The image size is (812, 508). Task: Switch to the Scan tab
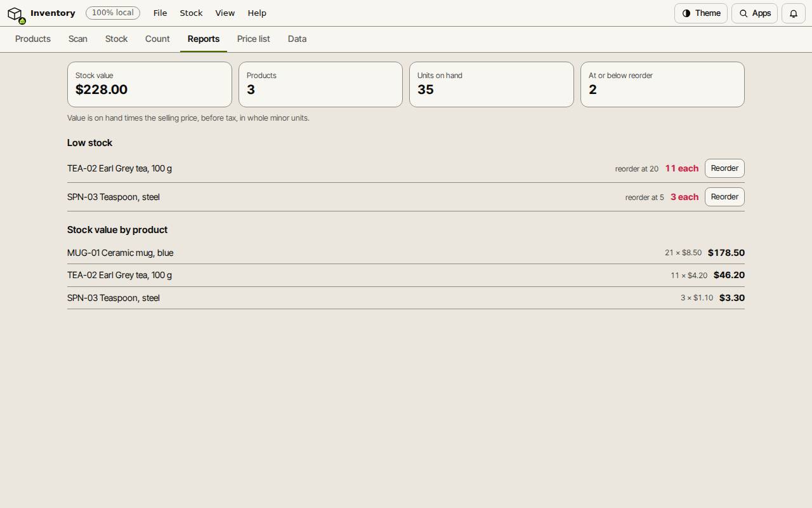point(78,39)
